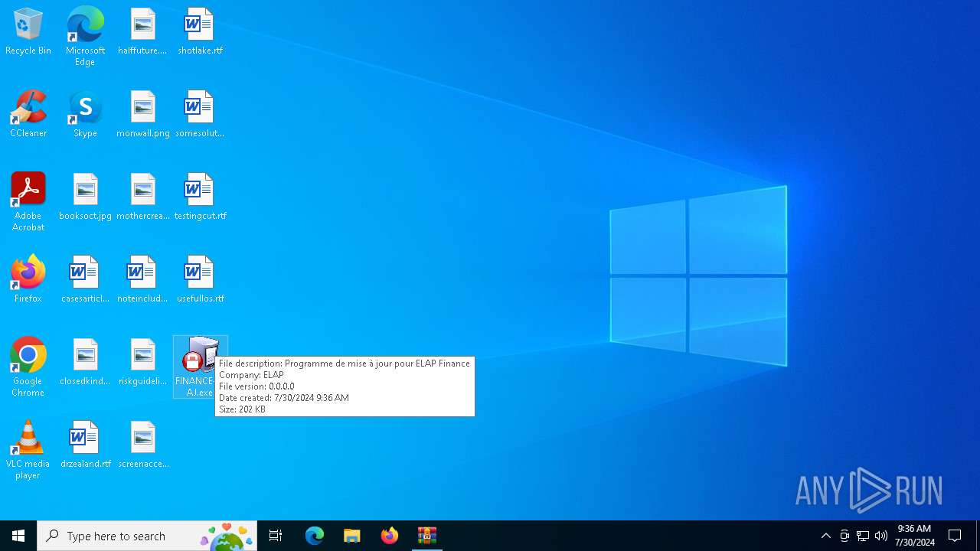Select the shotlake.rtf document

tap(200, 32)
